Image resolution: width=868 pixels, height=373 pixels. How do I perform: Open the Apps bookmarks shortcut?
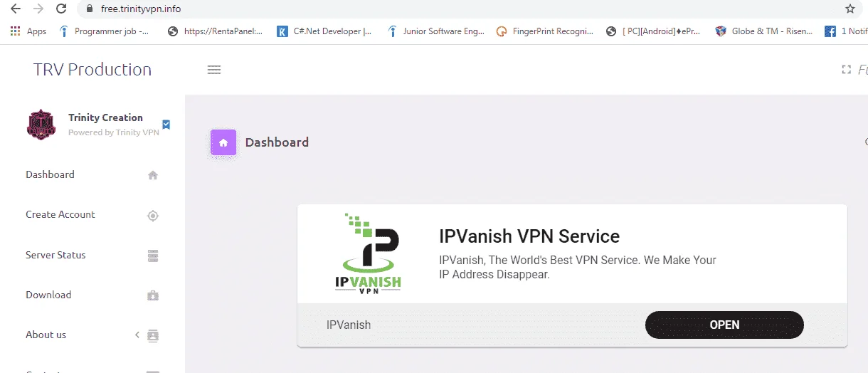coord(28,31)
